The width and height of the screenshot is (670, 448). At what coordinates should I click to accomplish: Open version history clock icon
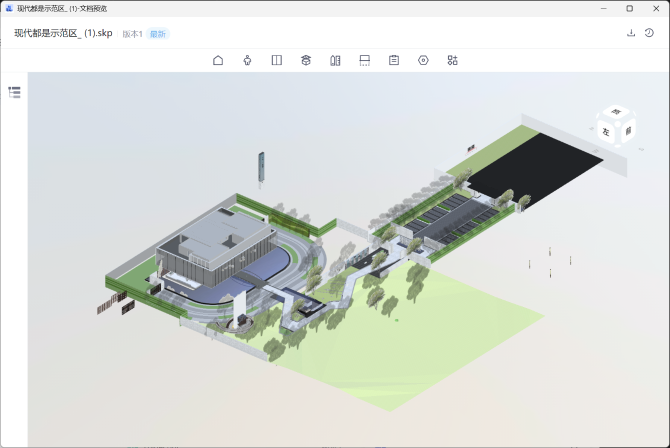[x=650, y=33]
